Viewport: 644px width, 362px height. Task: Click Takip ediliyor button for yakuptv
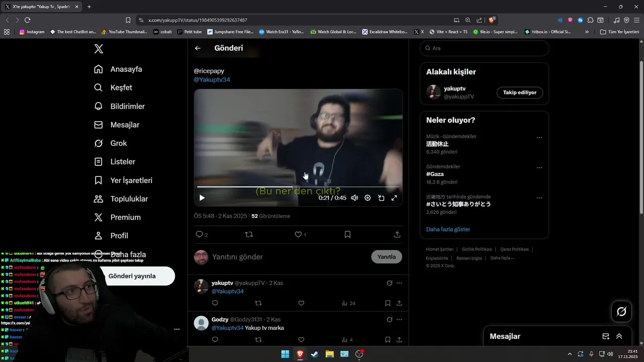click(x=520, y=93)
